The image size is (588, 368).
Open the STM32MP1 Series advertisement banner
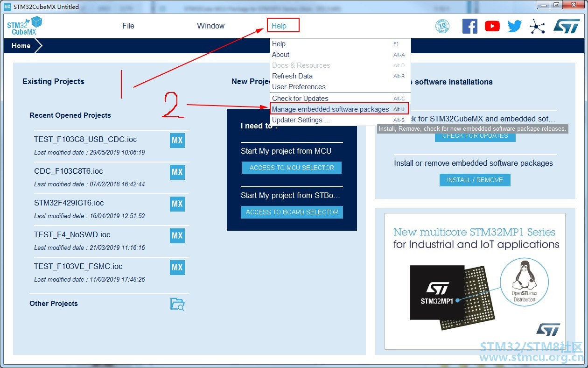(x=475, y=281)
